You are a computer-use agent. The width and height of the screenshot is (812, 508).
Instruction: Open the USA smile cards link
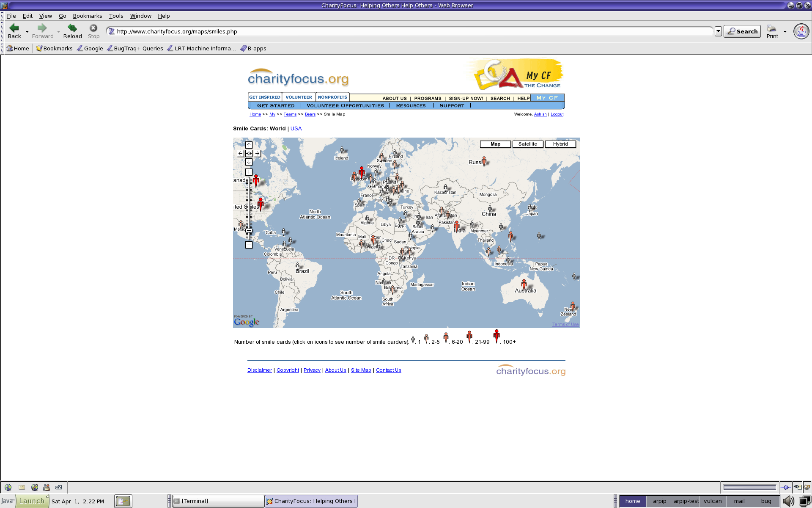(x=296, y=129)
